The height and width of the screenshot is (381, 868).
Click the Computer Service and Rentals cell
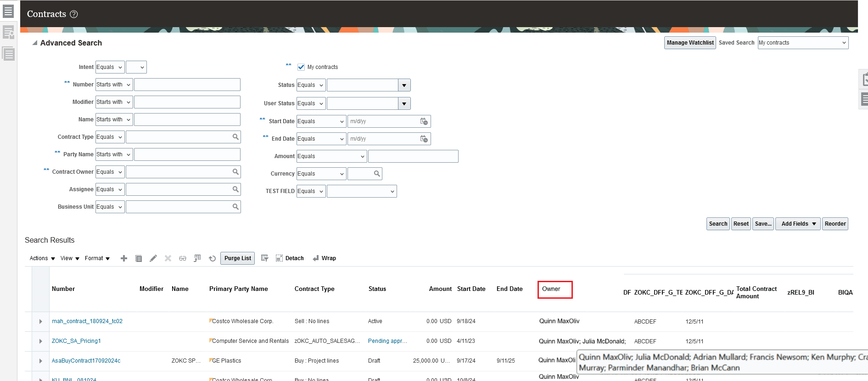[251, 341]
